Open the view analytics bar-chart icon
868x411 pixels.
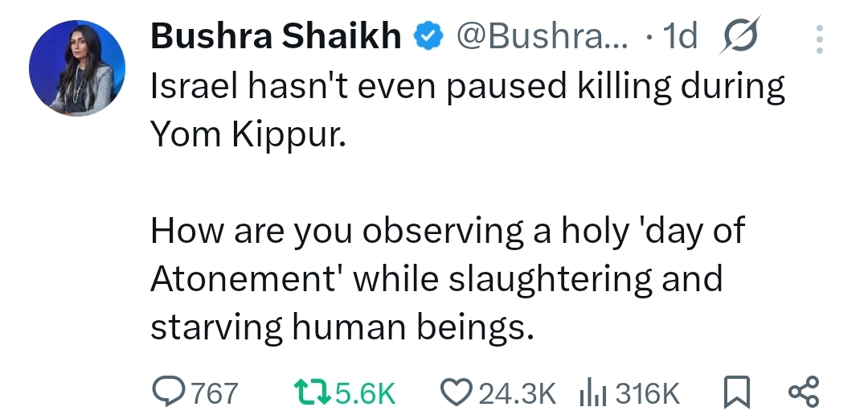[592, 393]
